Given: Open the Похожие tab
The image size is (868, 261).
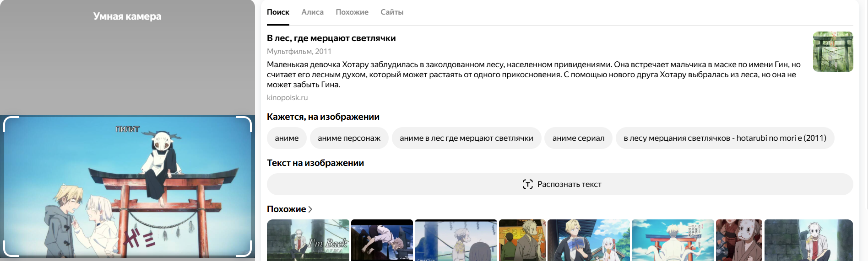Looking at the screenshot, I should tap(352, 12).
